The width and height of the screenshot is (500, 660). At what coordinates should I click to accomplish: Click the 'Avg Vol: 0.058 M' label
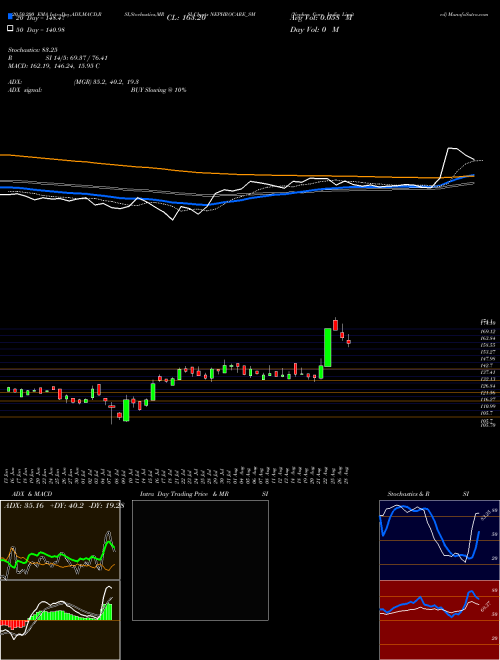(321, 18)
